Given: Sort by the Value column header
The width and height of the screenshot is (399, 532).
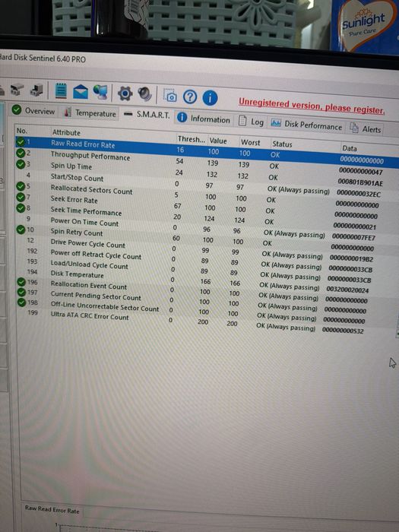Looking at the screenshot, I should point(218,141).
